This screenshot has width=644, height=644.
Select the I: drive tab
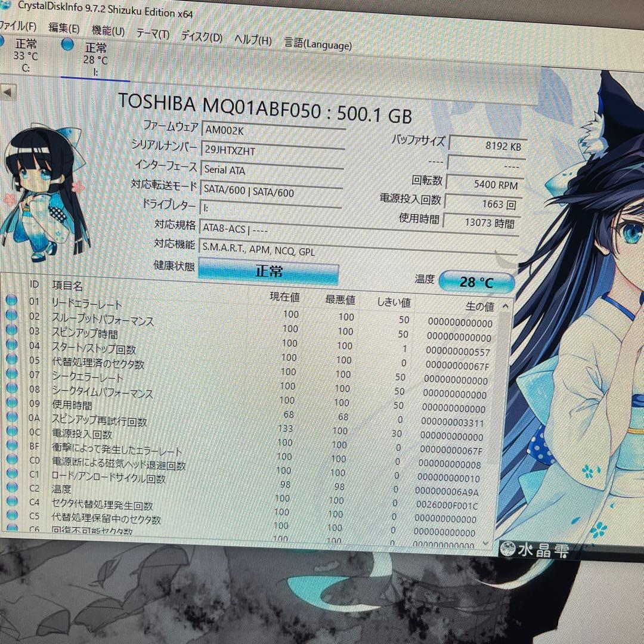click(x=95, y=57)
